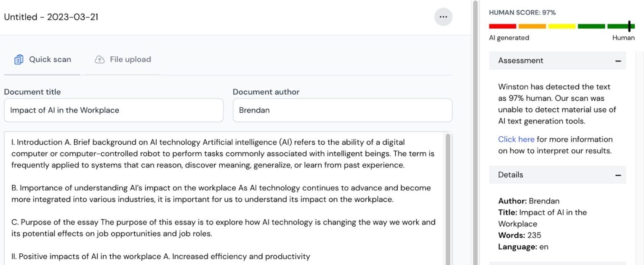644x265 pixels.
Task: Select the Document author field containing 'Brendan'
Action: (x=342, y=110)
